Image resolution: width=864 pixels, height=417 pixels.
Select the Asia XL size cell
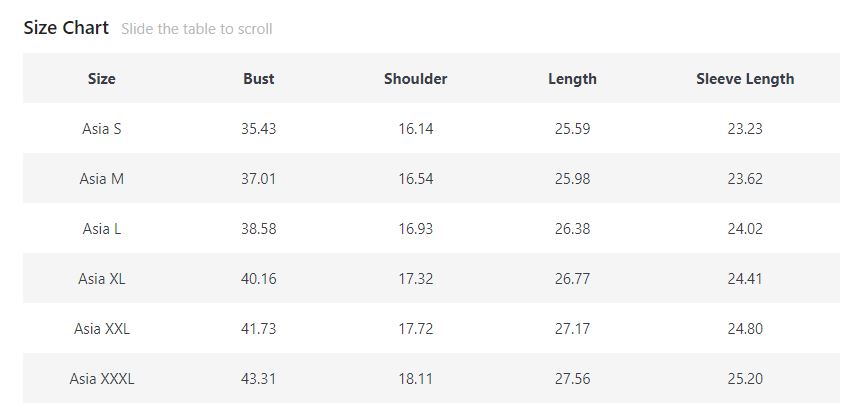pyautogui.click(x=102, y=279)
